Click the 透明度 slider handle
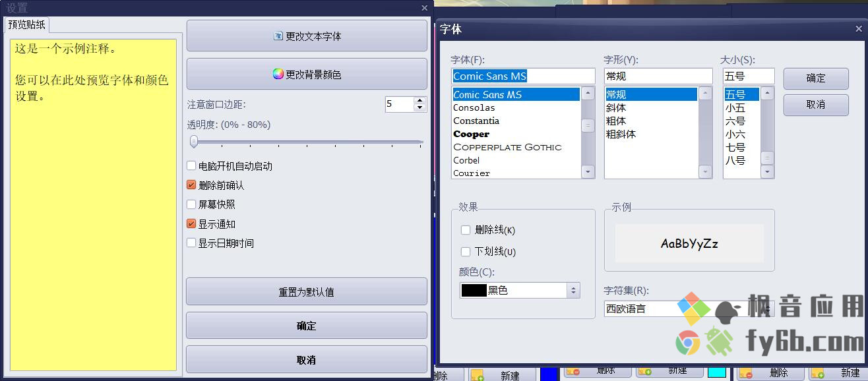 pyautogui.click(x=193, y=141)
